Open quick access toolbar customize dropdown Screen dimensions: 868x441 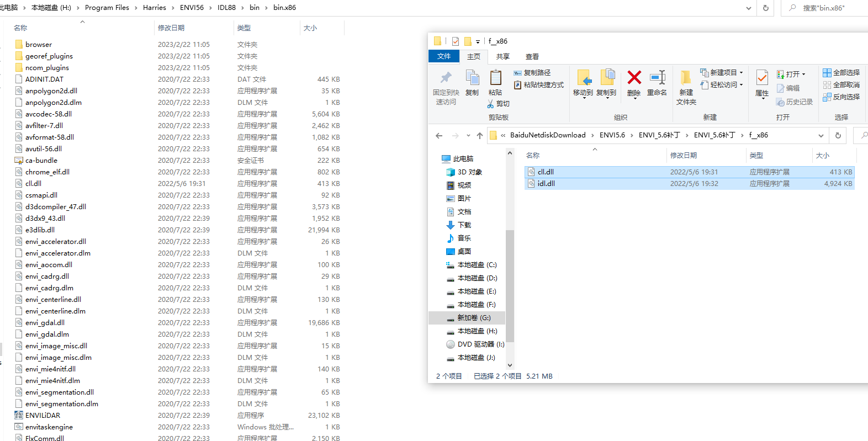tap(478, 41)
